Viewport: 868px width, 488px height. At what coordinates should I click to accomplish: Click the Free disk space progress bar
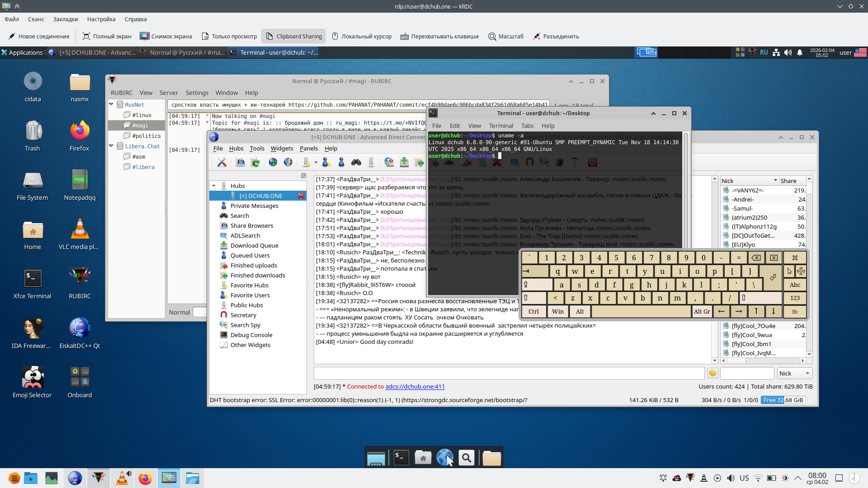coord(783,400)
